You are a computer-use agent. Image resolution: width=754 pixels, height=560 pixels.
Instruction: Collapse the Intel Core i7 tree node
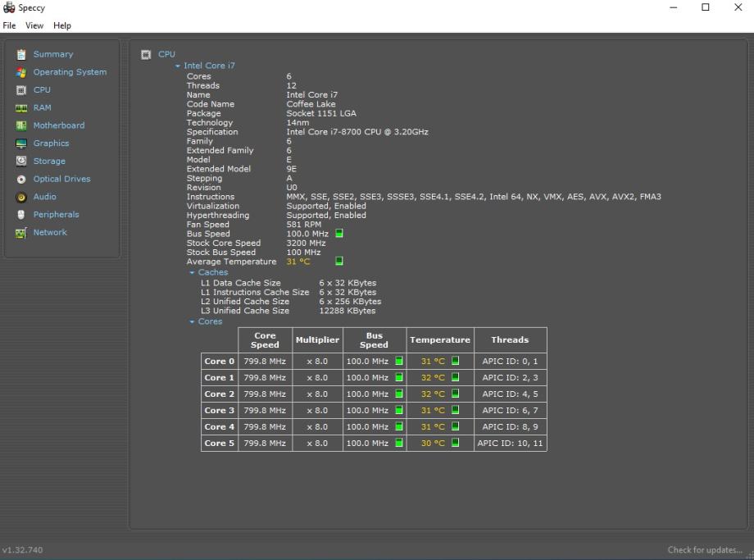coord(179,66)
